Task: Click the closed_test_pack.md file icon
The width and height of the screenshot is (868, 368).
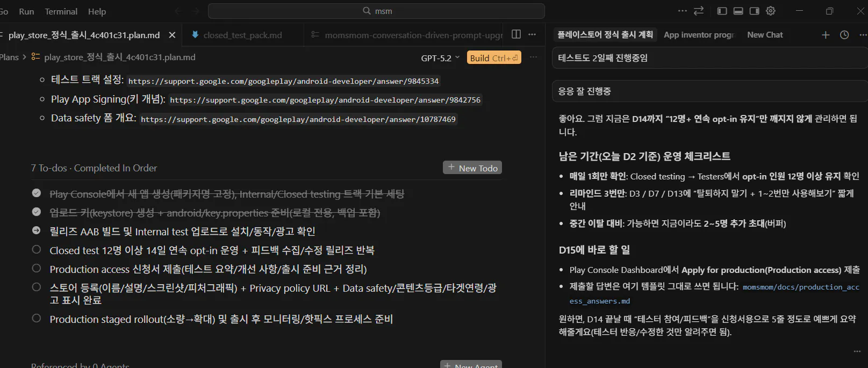Action: (x=195, y=35)
